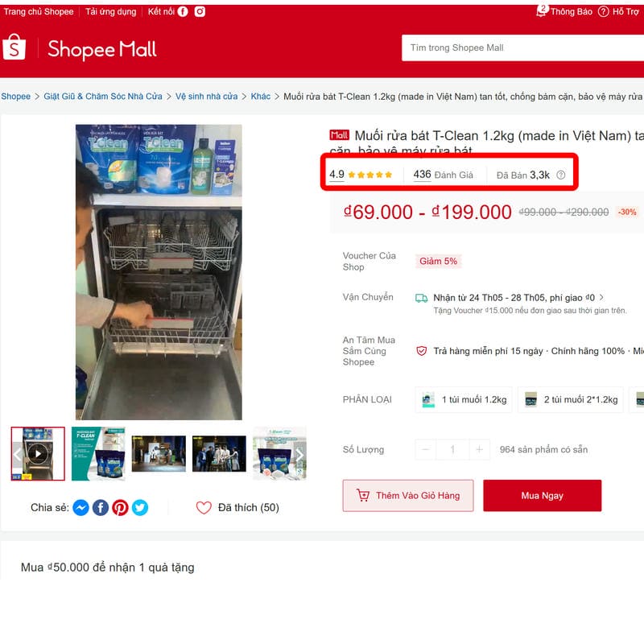Click Shopee Mall title logo
The width and height of the screenshot is (644, 644).
[x=102, y=49]
